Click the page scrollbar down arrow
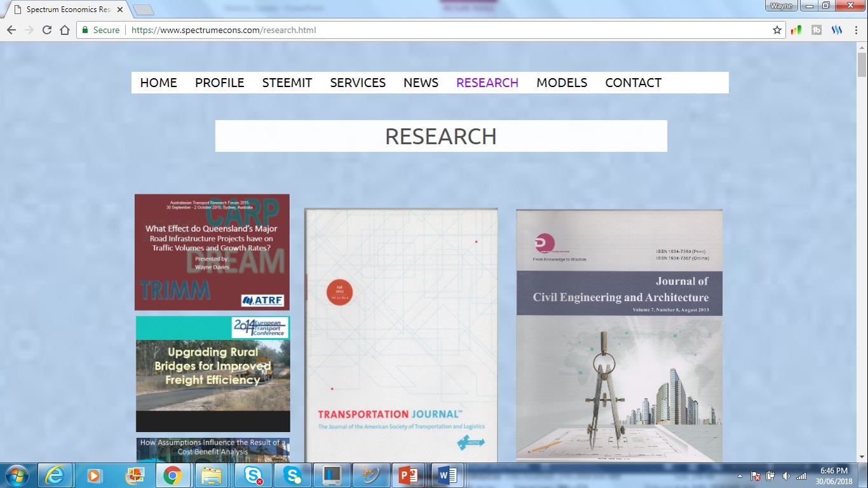868x488 pixels. click(x=862, y=457)
